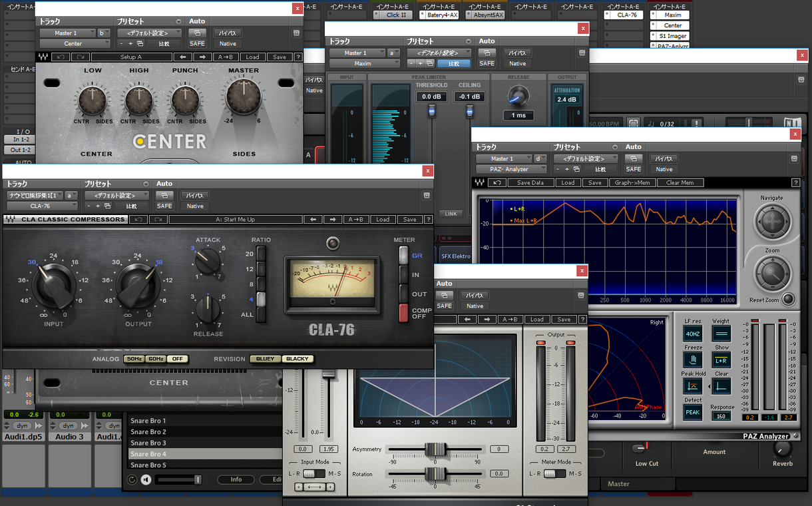
Task: Select Snare Bro 2 in the list
Action: (205, 431)
